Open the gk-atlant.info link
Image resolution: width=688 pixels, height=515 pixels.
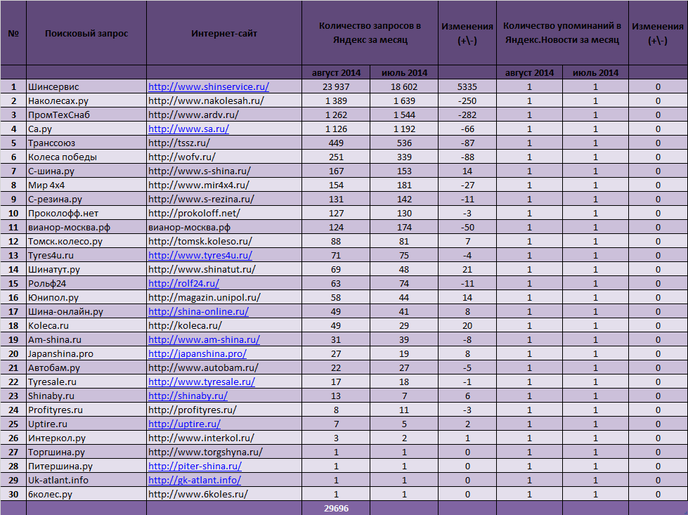pos(194,480)
